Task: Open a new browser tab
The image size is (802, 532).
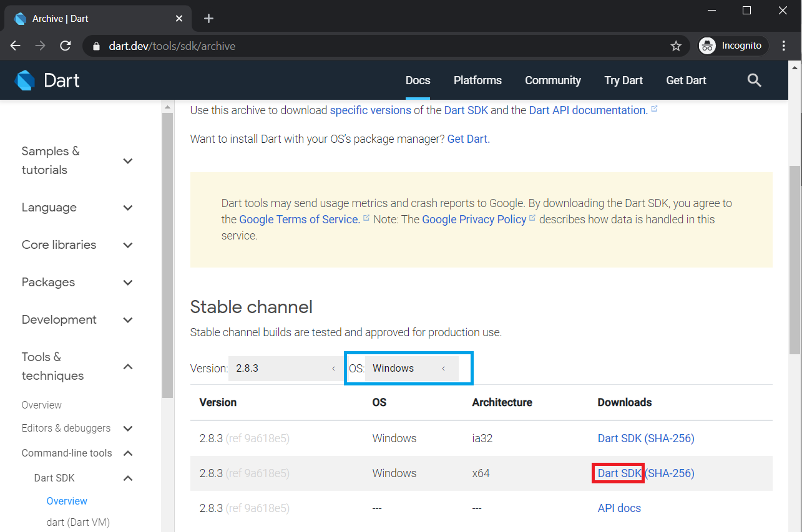Action: (x=208, y=18)
